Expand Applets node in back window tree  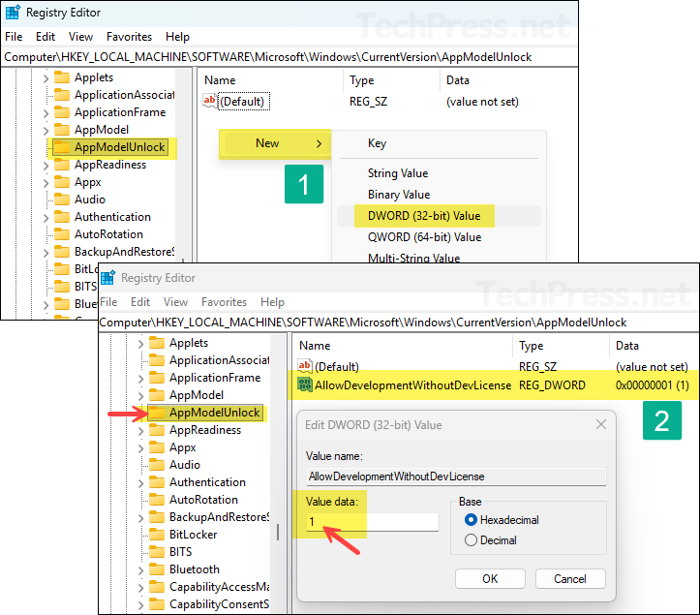[46, 78]
